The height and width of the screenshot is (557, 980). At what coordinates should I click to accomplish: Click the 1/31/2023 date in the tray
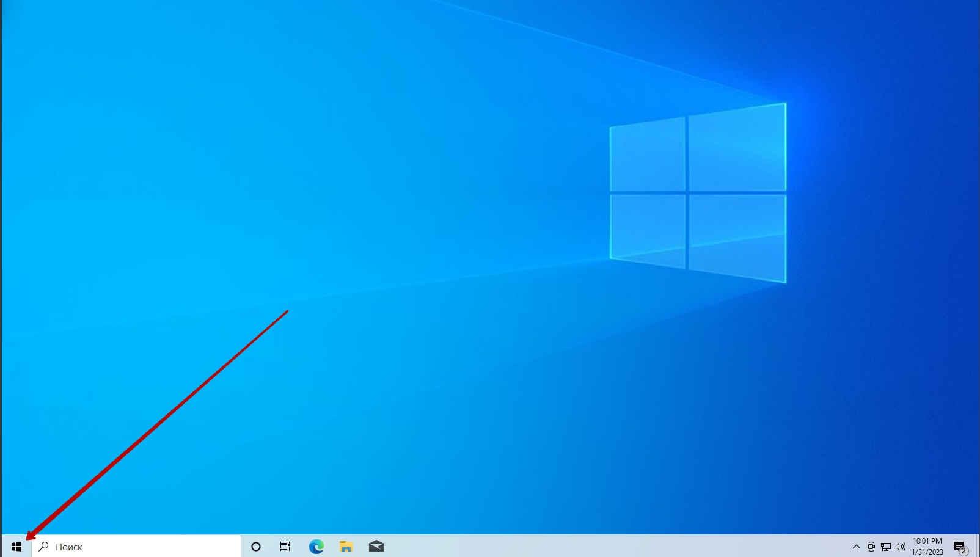point(927,552)
